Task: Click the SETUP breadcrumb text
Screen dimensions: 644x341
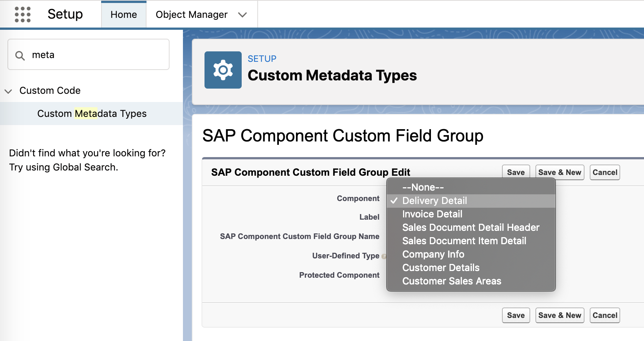Action: pos(262,59)
